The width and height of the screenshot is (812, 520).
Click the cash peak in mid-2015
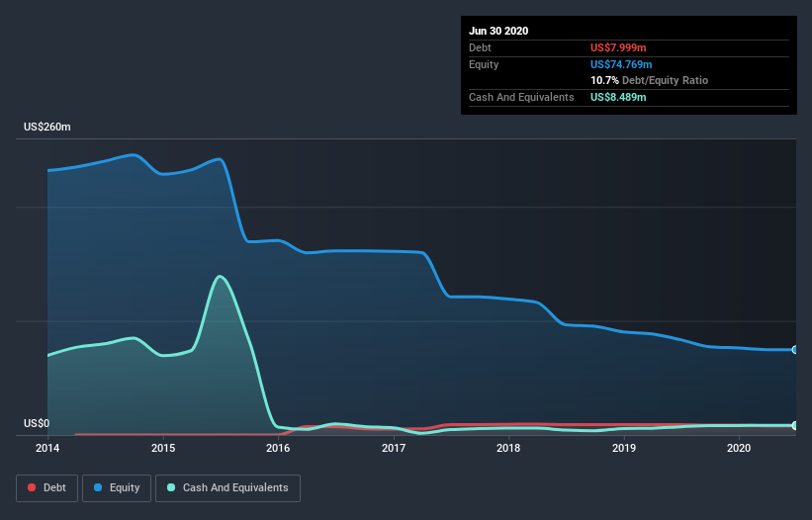point(221,276)
